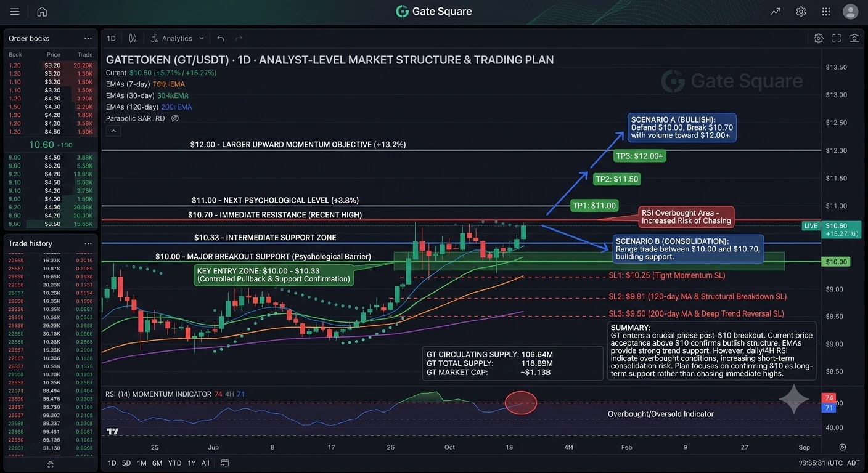The height and width of the screenshot is (473, 868).
Task: Click the Price column header in Order book
Action: tap(54, 55)
